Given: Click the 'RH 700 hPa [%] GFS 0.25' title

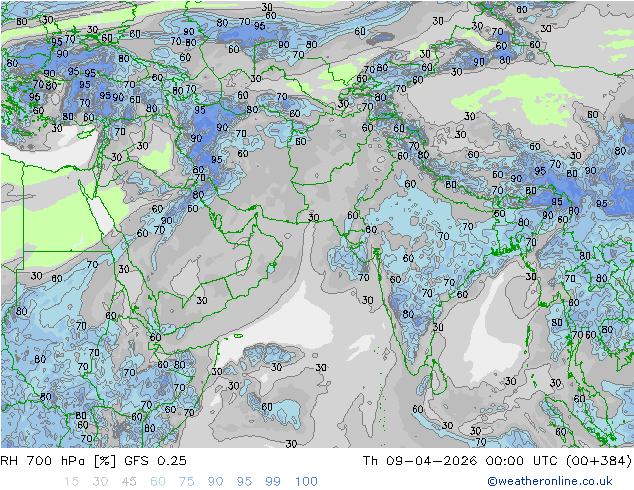Looking at the screenshot, I should 93,461.
